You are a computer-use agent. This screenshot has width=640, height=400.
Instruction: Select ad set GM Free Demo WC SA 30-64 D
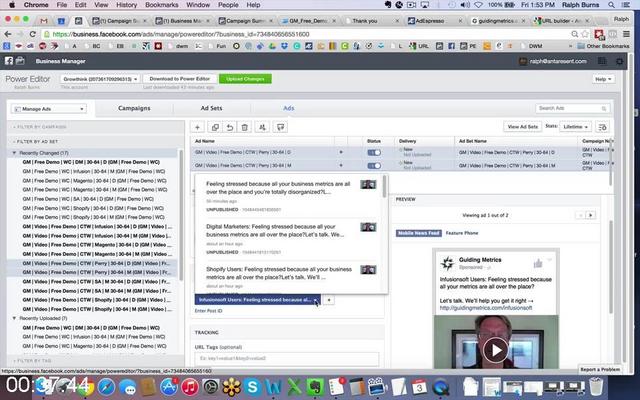pyautogui.click(x=88, y=199)
